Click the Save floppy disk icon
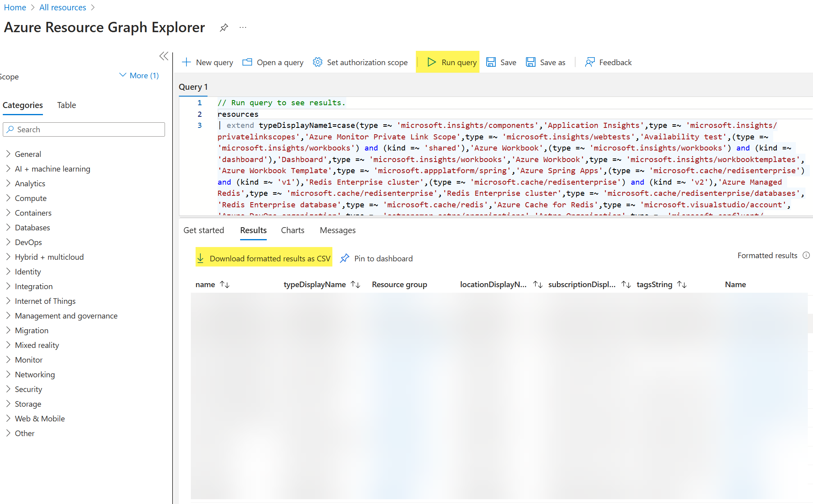The height and width of the screenshot is (504, 813). (x=491, y=62)
